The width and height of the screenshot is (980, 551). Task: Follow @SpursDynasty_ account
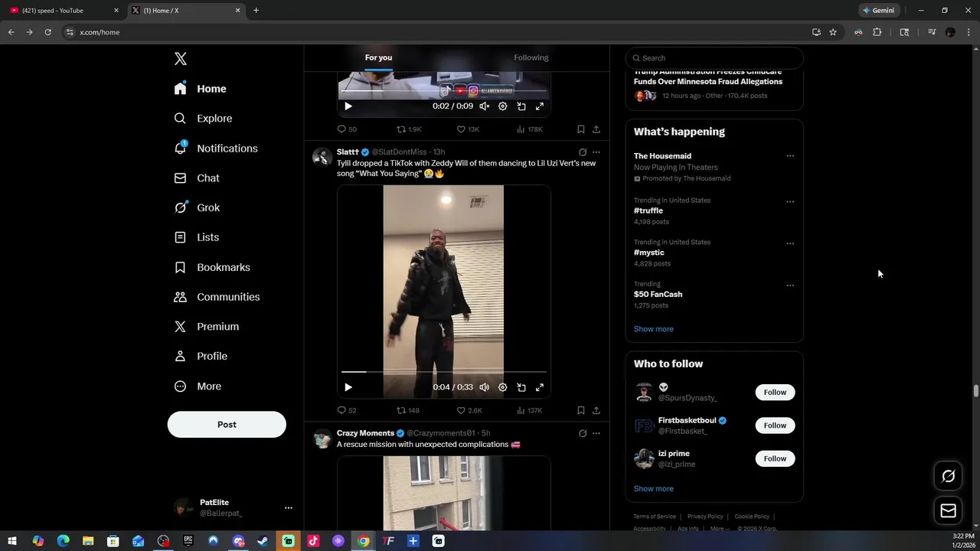(x=775, y=393)
